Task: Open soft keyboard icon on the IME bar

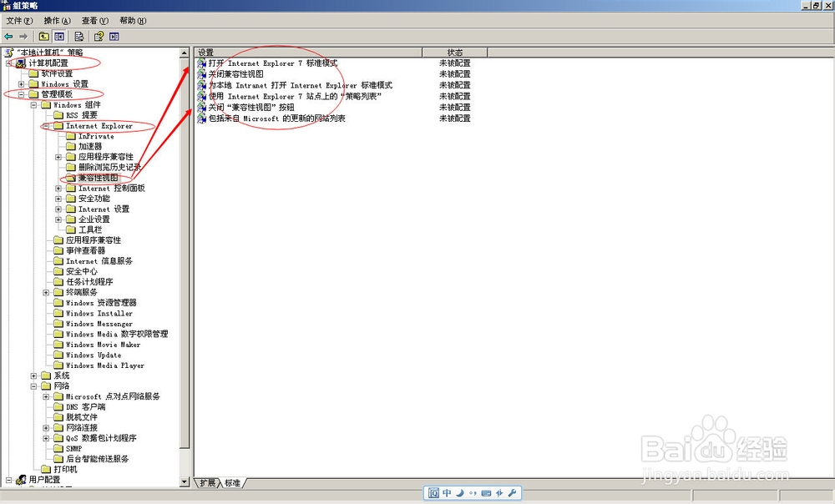Action: 486,493
